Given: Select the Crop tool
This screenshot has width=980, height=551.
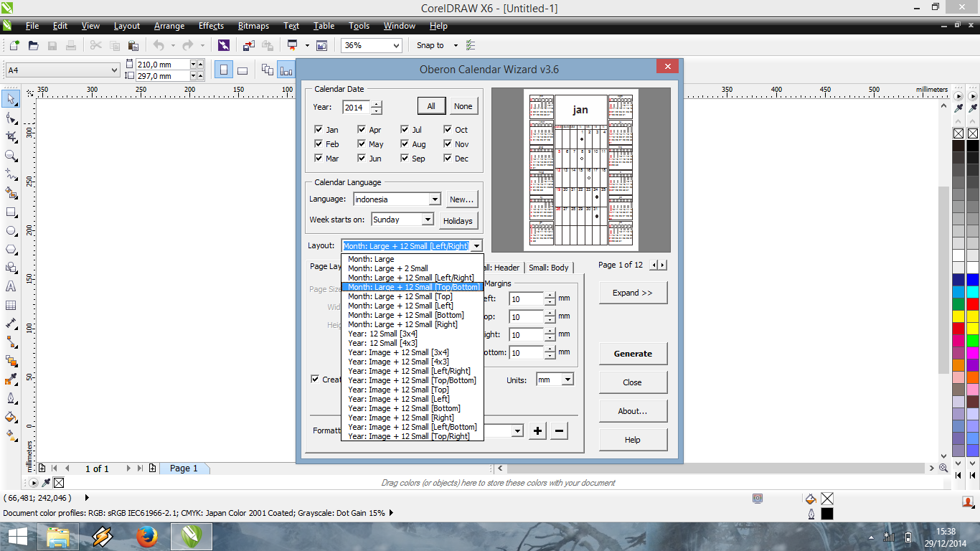Looking at the screenshot, I should pyautogui.click(x=11, y=136).
